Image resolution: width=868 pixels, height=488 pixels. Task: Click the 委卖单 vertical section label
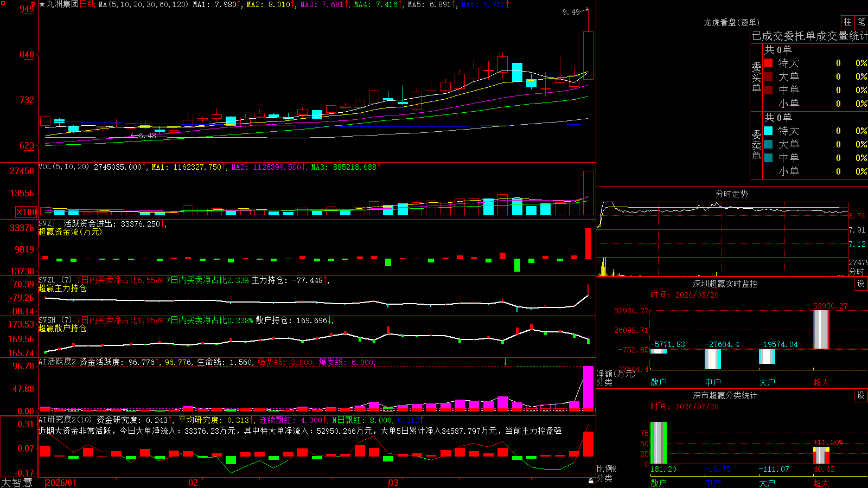756,145
